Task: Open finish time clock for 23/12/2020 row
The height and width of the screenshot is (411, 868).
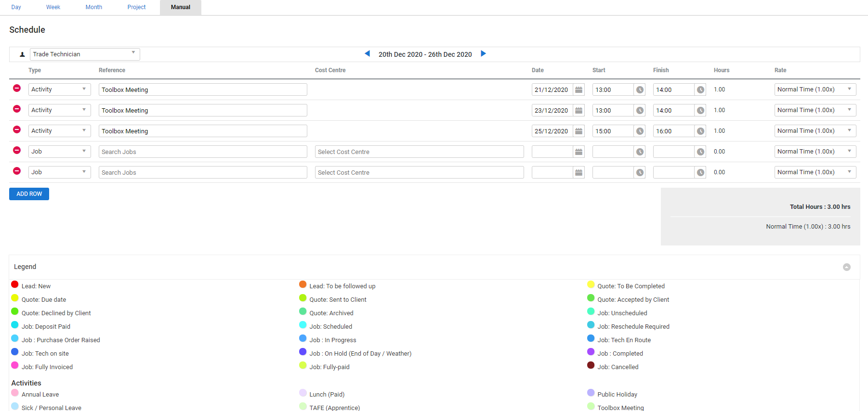Action: tap(700, 110)
